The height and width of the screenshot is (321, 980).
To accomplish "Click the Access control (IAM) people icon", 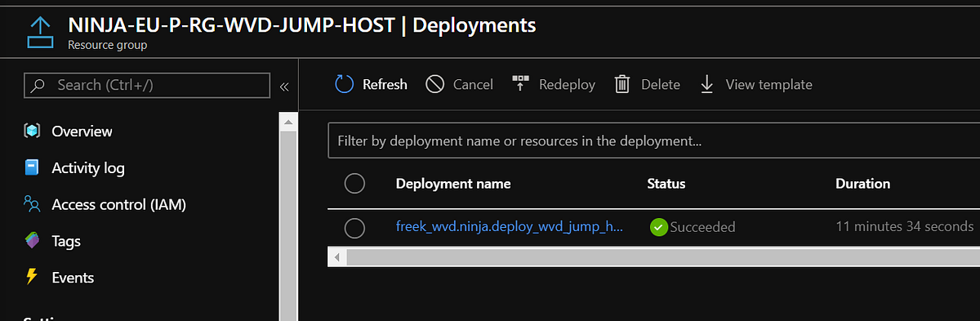I will click(32, 204).
